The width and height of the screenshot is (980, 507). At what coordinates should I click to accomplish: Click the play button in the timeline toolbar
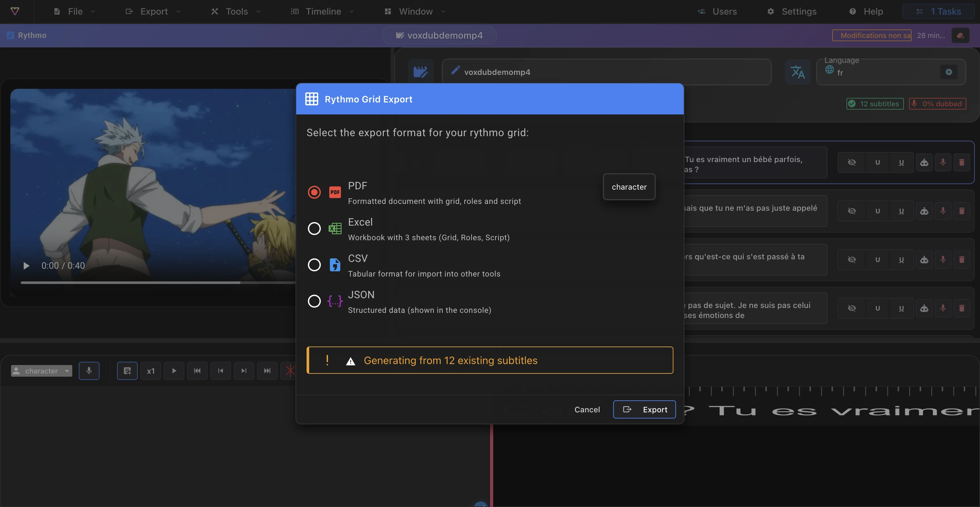174,371
